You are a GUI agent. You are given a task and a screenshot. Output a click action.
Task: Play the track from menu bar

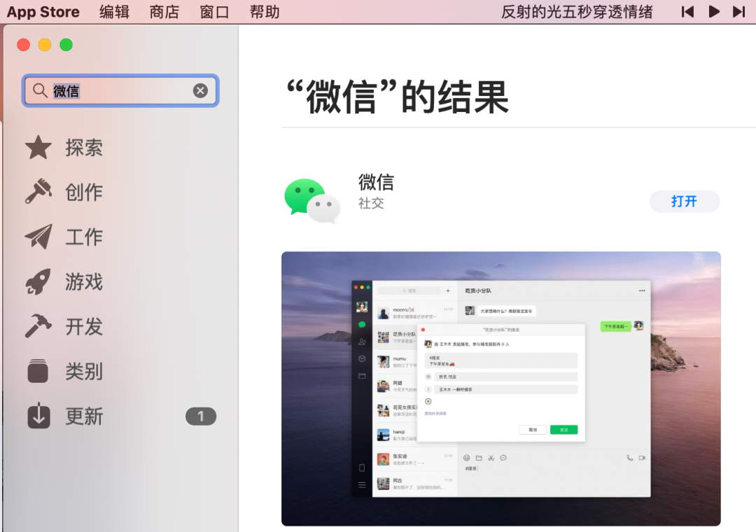714,12
